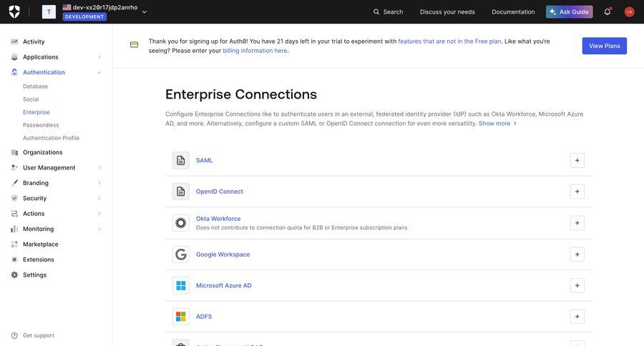Select Database under Authentication

[35, 86]
